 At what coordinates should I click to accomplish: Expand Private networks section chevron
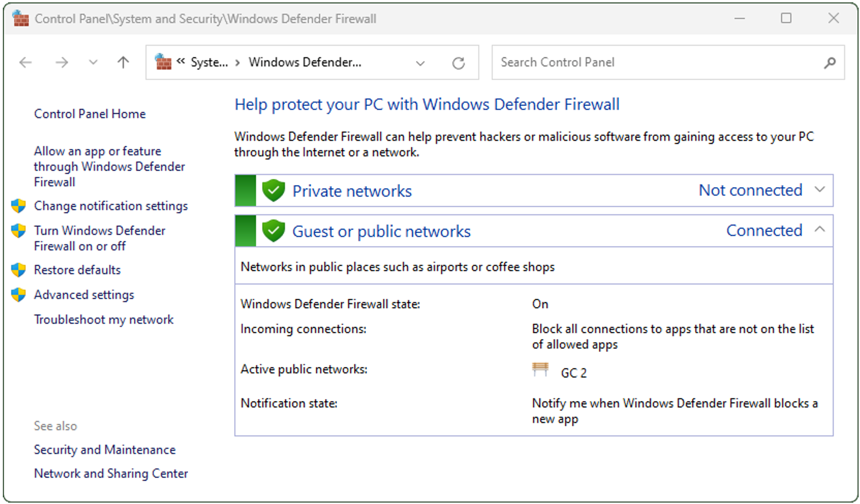(x=820, y=189)
